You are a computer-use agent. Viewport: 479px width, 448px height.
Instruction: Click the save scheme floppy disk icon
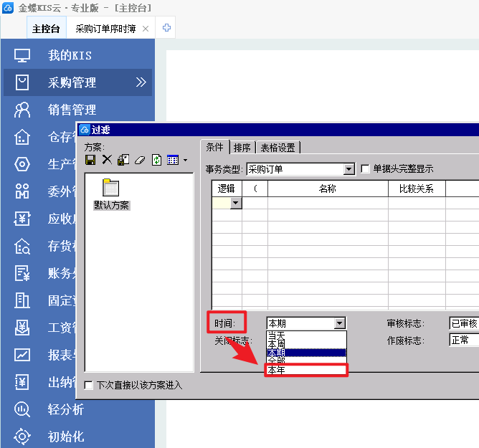(90, 160)
